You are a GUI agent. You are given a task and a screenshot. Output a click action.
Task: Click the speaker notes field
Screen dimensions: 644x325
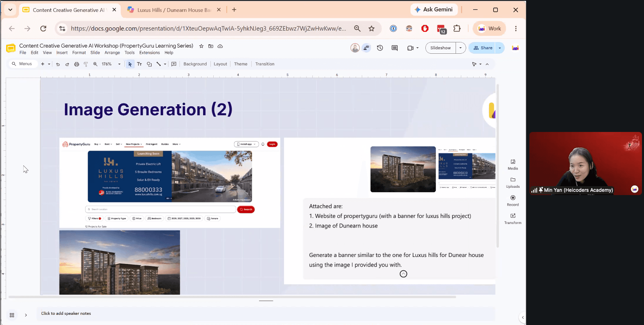click(x=265, y=314)
